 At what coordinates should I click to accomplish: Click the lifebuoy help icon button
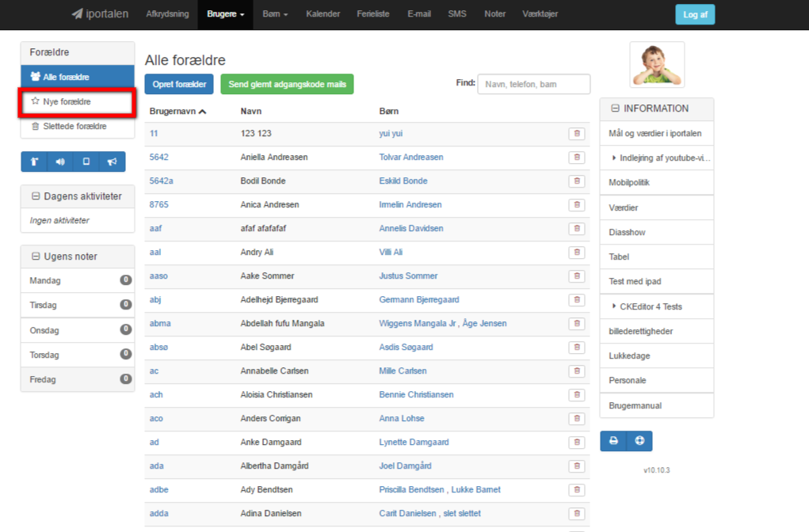click(639, 441)
